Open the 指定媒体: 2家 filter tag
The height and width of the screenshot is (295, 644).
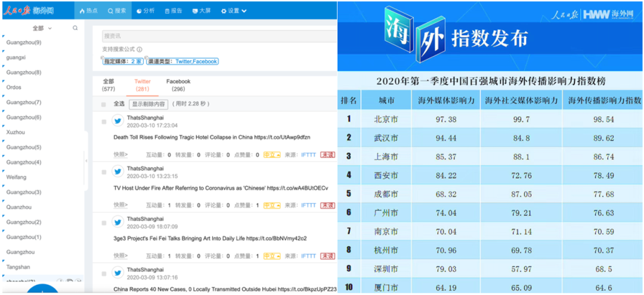tap(123, 61)
